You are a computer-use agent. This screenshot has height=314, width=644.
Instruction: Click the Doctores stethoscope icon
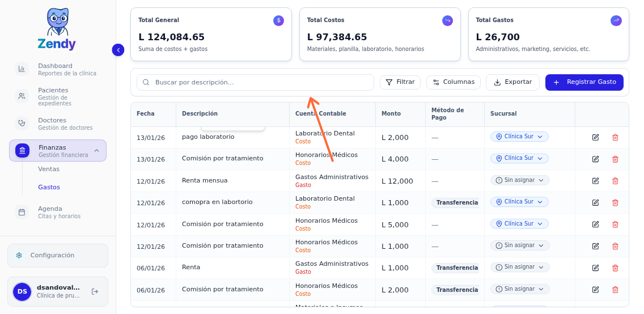(22, 123)
